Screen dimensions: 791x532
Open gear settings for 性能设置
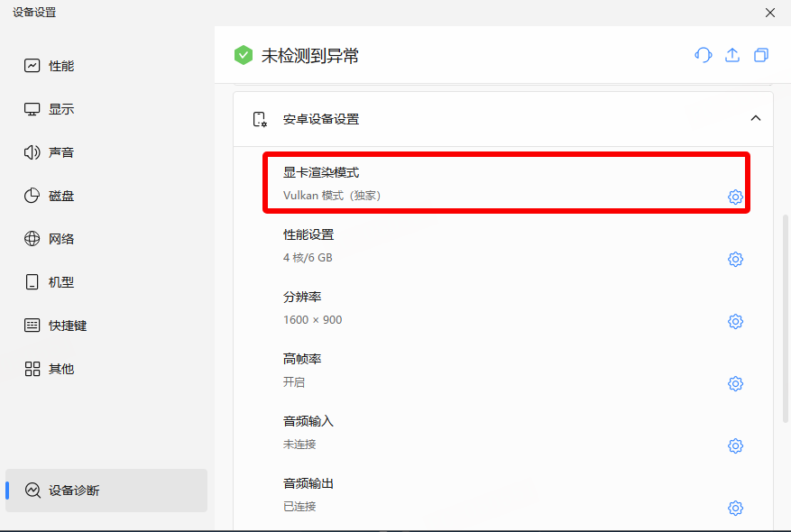pyautogui.click(x=735, y=260)
